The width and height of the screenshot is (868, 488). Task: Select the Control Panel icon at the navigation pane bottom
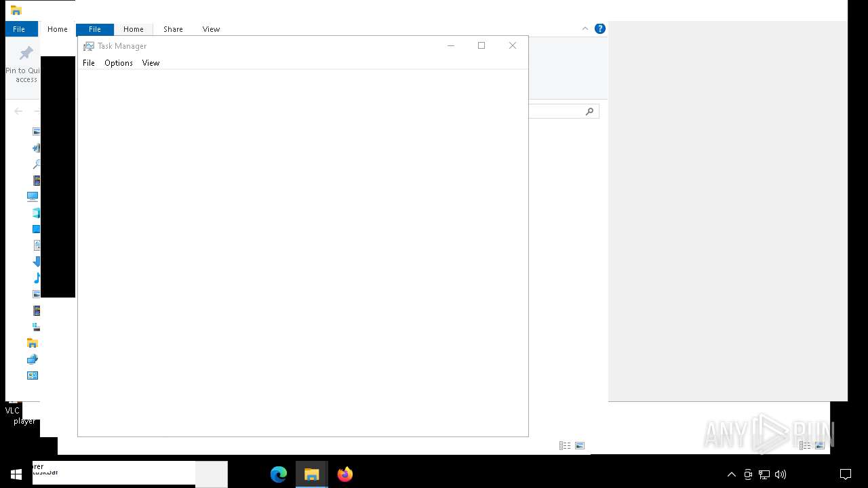click(x=33, y=375)
